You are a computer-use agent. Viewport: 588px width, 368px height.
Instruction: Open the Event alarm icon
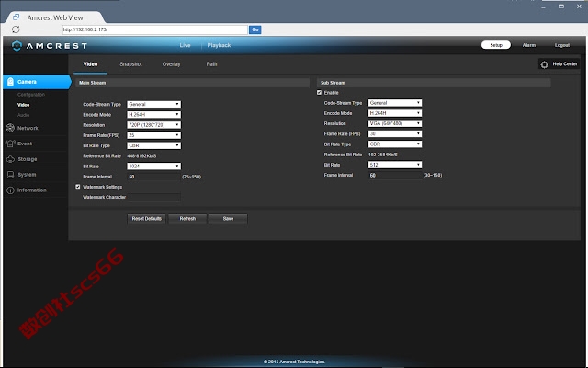click(10, 144)
